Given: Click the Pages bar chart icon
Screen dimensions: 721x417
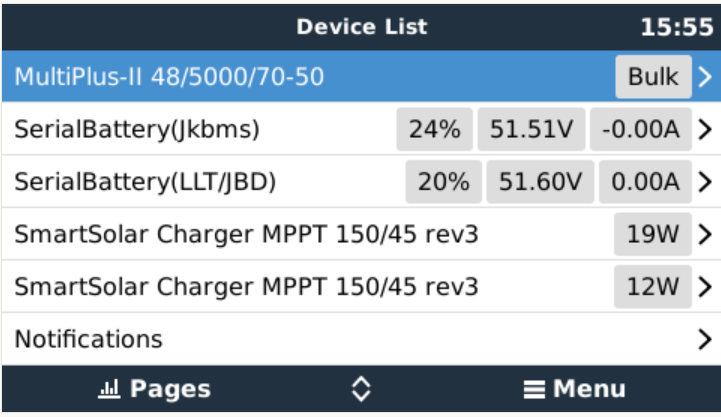Looking at the screenshot, I should point(108,390).
